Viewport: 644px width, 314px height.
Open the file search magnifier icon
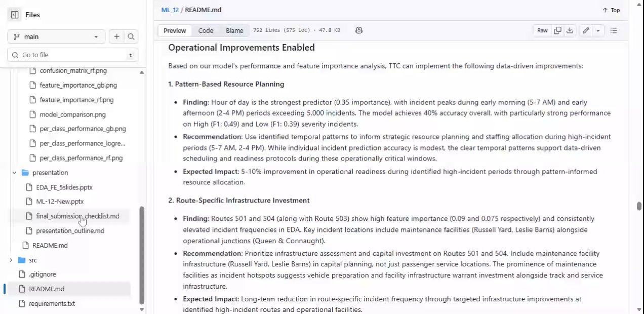coord(131,36)
